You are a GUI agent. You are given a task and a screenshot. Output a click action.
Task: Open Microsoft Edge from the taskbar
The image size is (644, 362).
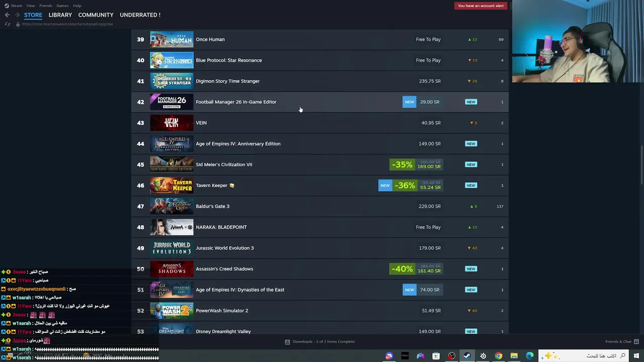[x=529, y=356]
